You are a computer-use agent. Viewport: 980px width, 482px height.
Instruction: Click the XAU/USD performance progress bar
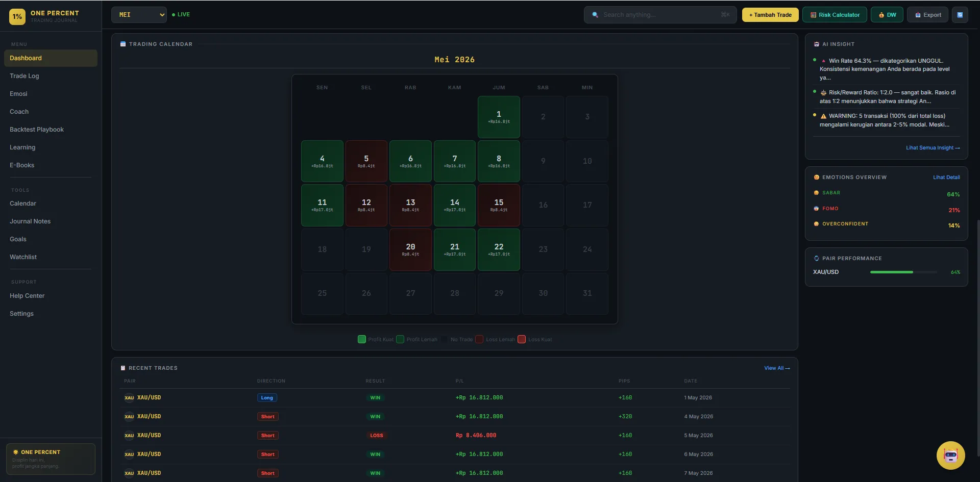pos(903,272)
